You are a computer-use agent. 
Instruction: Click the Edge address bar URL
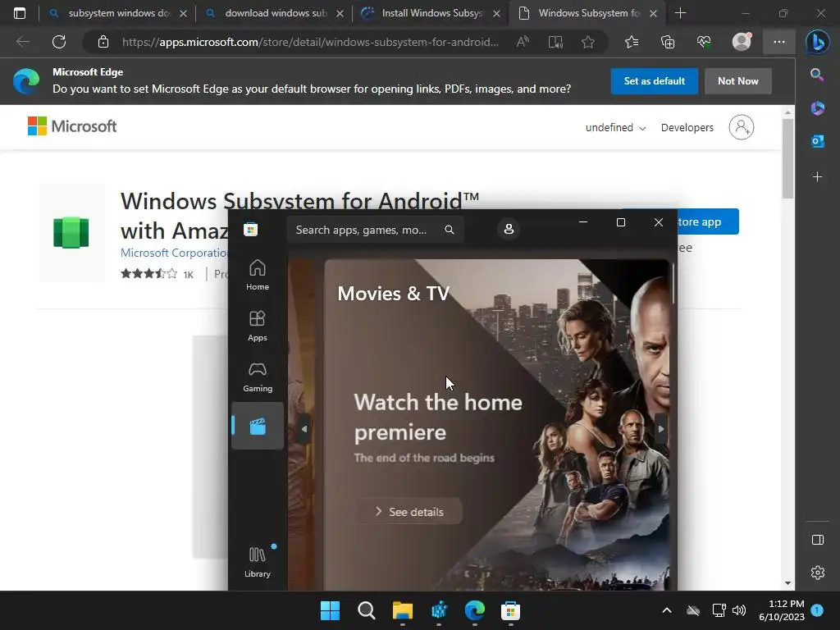309,42
